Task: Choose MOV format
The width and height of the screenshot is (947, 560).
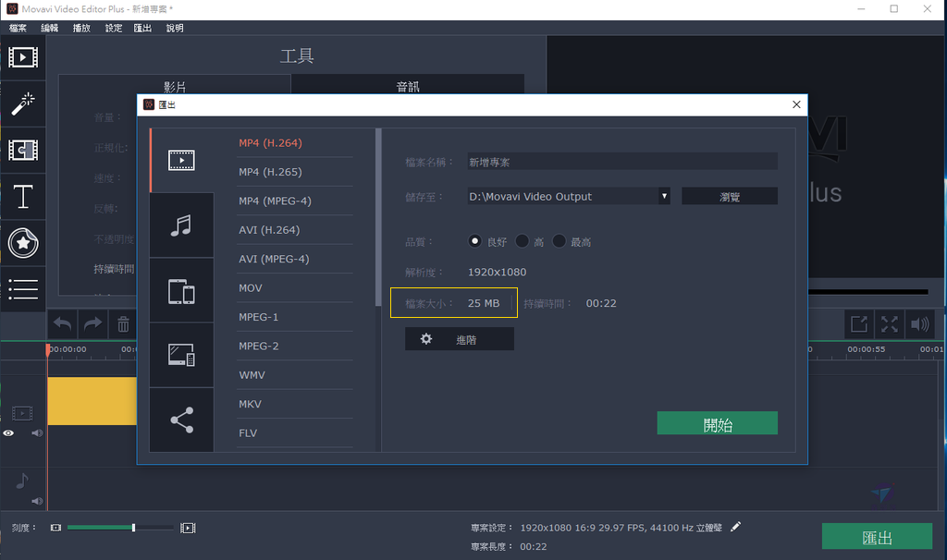Action: (x=251, y=287)
